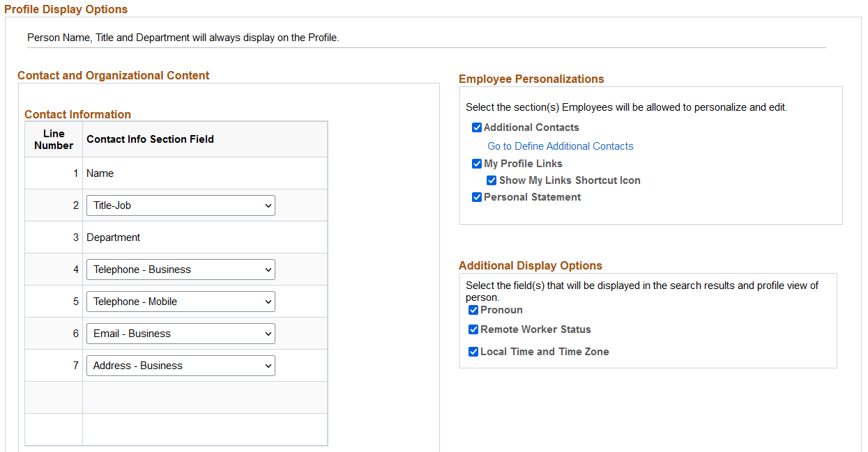Click the Line Number column header
The height and width of the screenshot is (452, 868).
coord(53,139)
